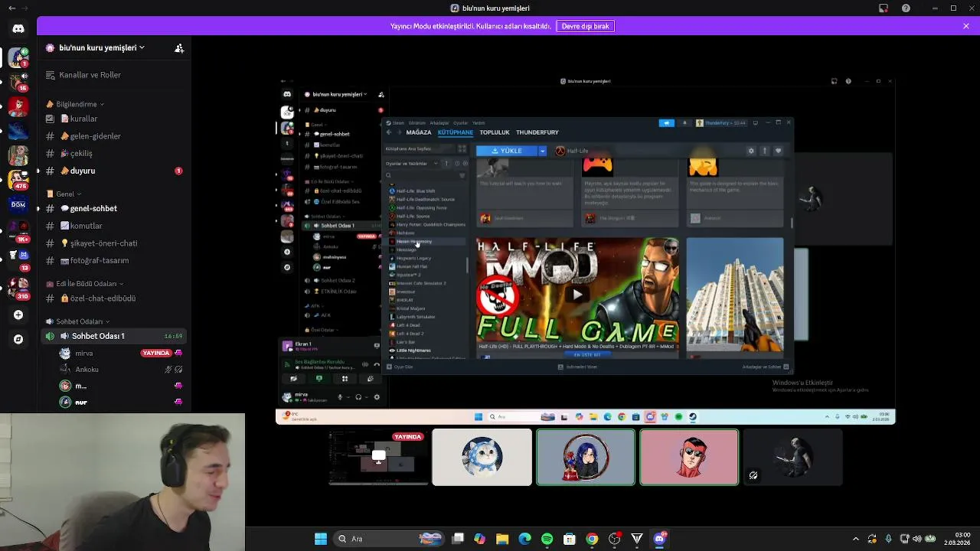
Task: Click user mirva in the voice channel
Action: pos(121,353)
